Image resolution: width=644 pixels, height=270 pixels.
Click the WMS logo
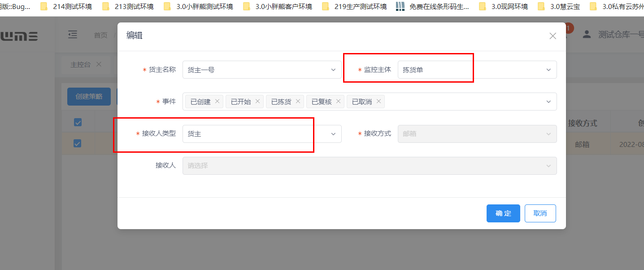19,36
